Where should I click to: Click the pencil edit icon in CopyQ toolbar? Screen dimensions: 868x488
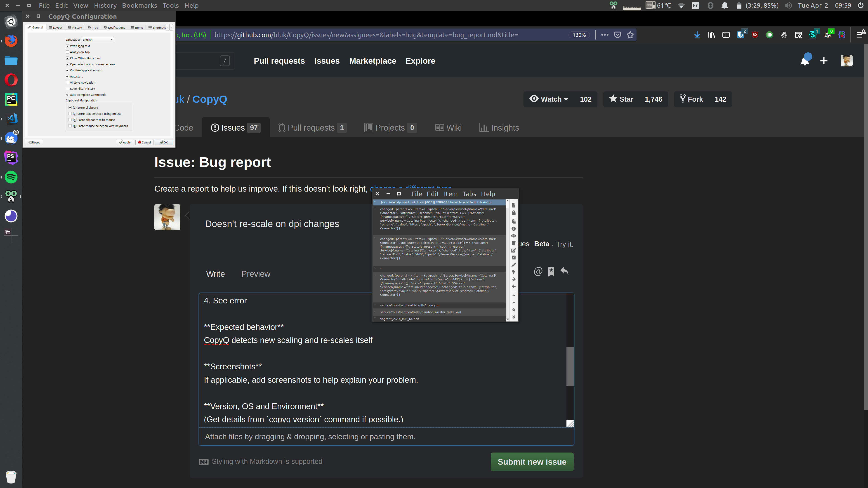[514, 265]
